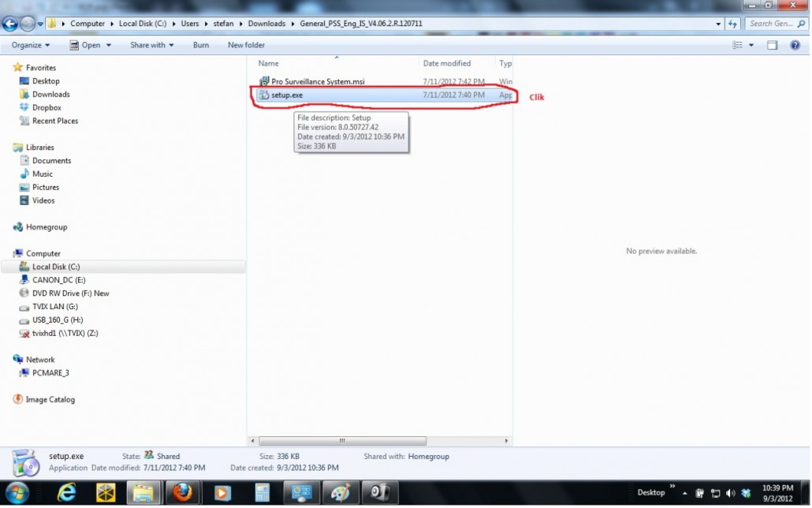Sort files by Date modified column

pyautogui.click(x=447, y=63)
